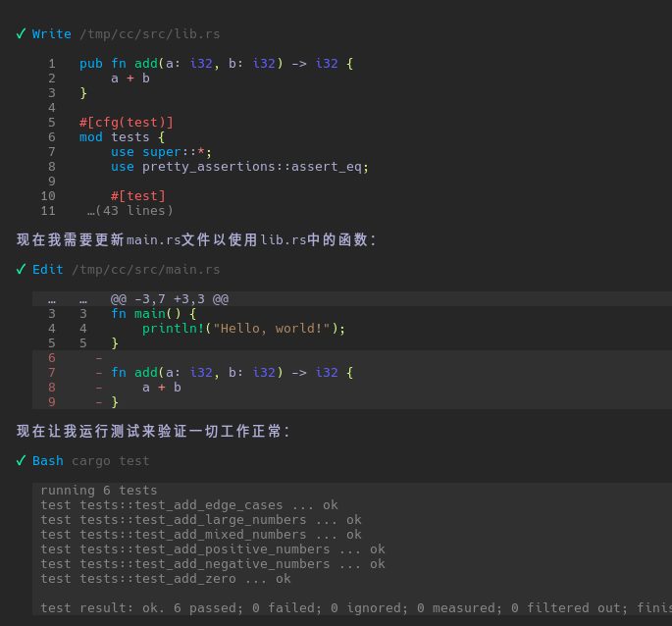
Task: Click the "running 6 tests" output line
Action: [x=99, y=491]
